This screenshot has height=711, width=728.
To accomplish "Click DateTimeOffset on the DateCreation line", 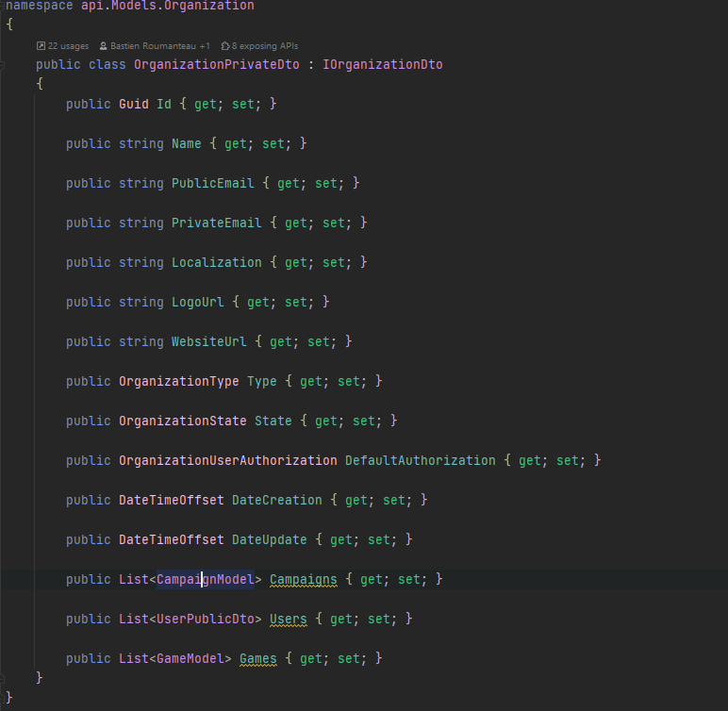I will (x=172, y=500).
